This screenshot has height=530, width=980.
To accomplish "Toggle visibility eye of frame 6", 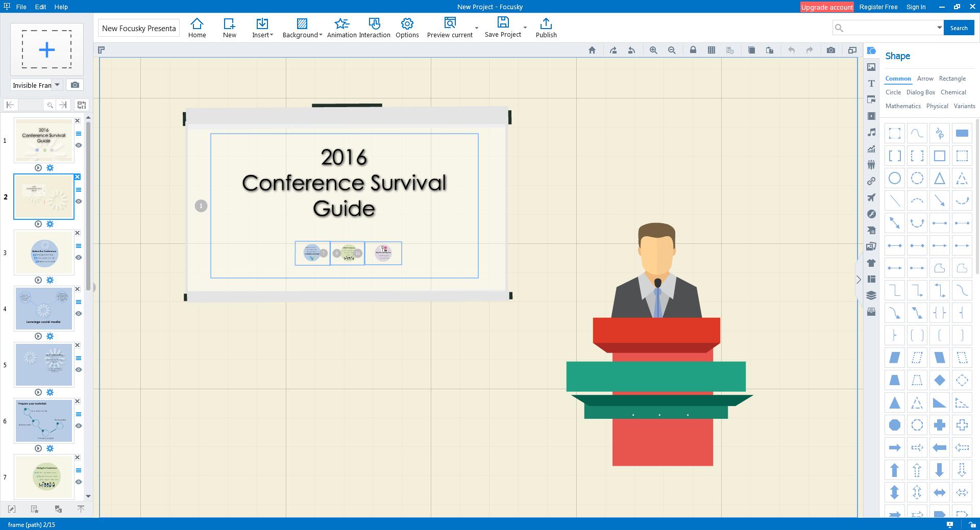I will (x=79, y=426).
